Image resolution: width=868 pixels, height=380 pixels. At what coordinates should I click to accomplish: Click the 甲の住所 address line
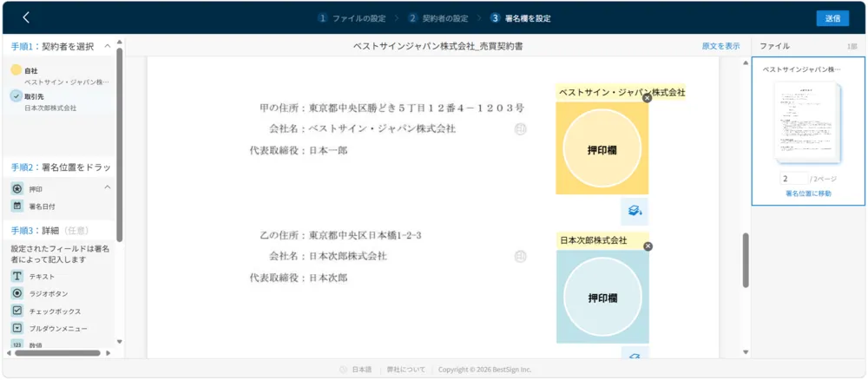pyautogui.click(x=392, y=108)
